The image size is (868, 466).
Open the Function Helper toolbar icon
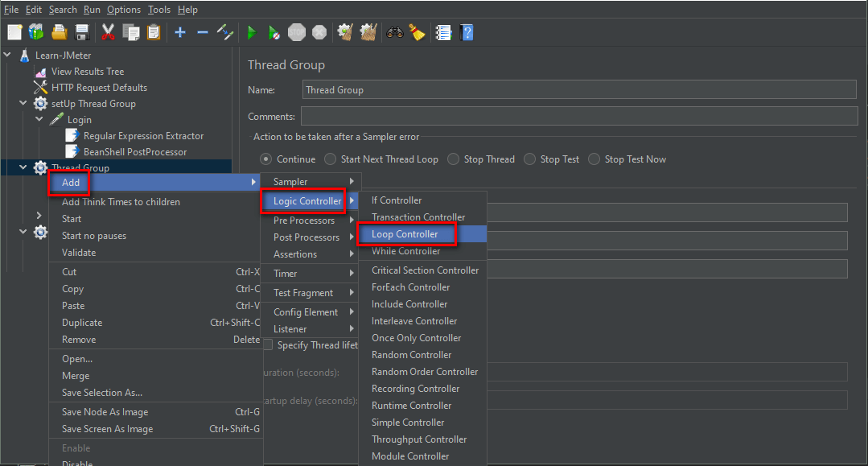[443, 32]
